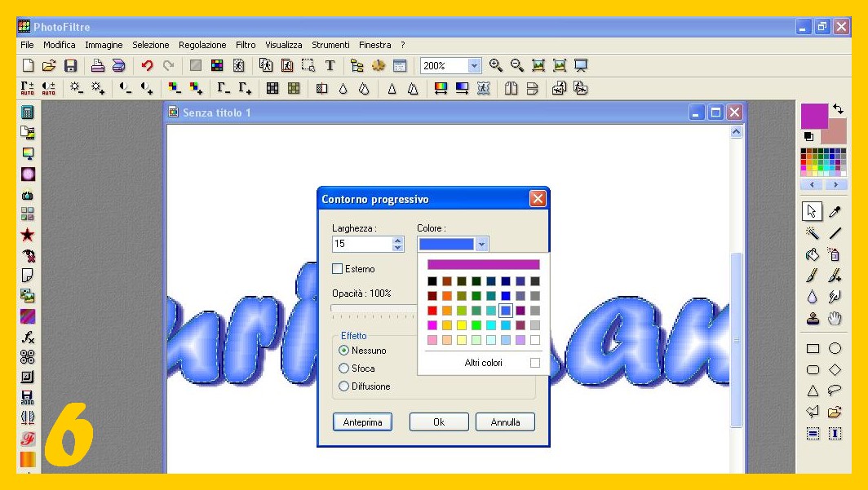Increase Larghezza value with up arrow
The image size is (868, 490).
[397, 241]
